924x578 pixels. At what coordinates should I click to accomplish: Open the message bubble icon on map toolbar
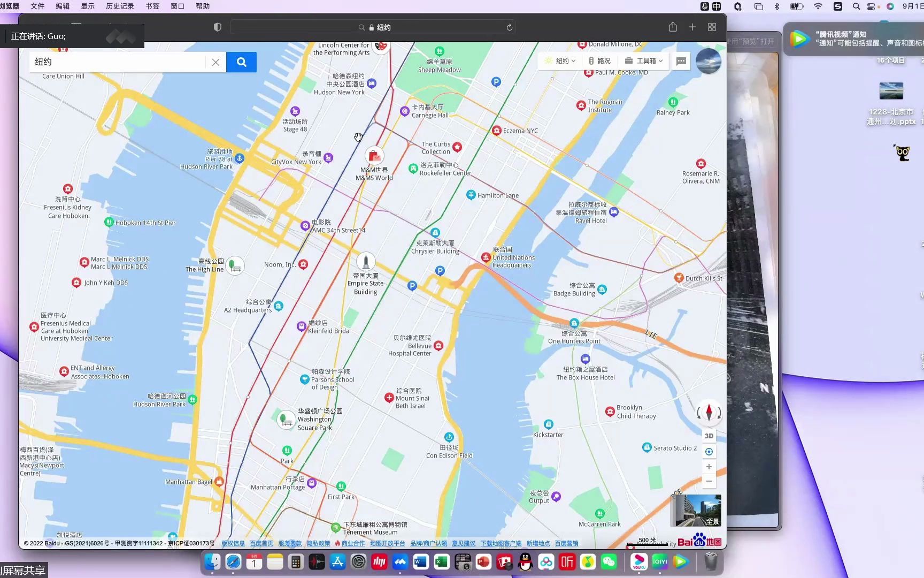(x=681, y=61)
